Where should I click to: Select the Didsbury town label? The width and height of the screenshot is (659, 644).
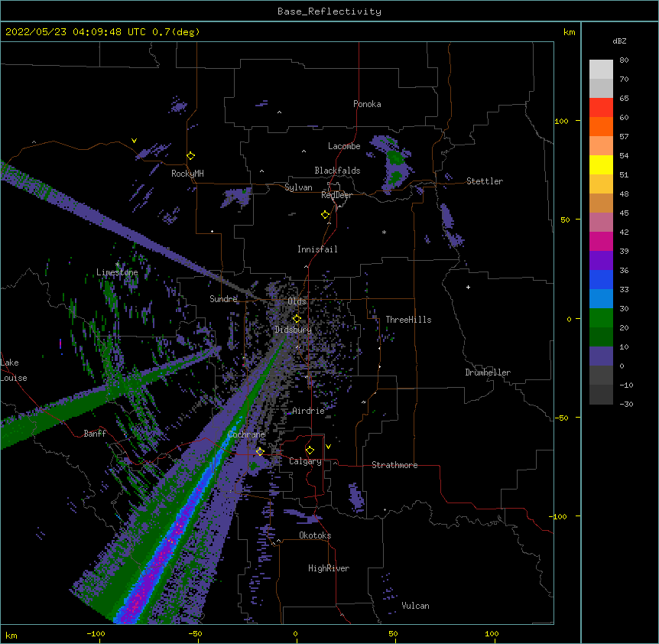tap(293, 330)
